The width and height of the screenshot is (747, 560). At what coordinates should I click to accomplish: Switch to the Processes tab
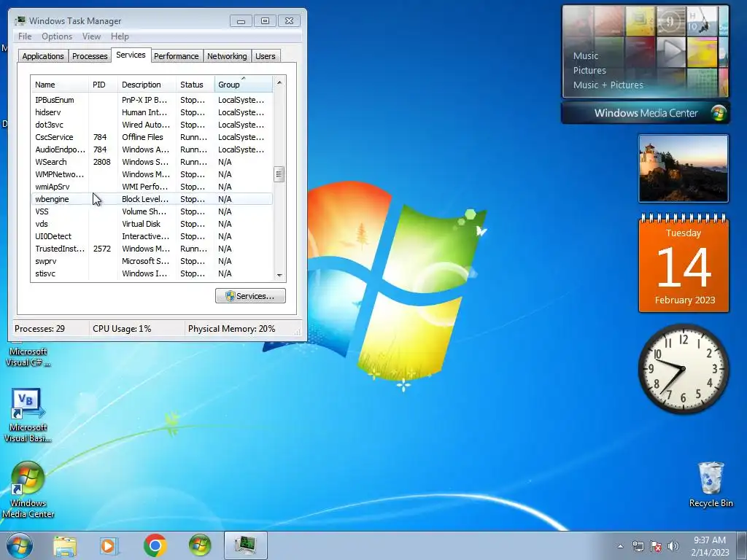[x=90, y=56]
